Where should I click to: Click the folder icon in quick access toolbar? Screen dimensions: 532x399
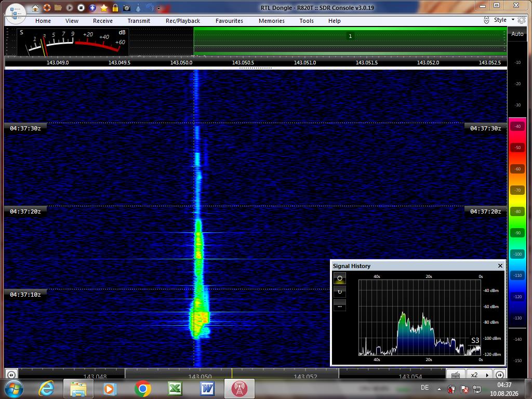[x=58, y=7]
